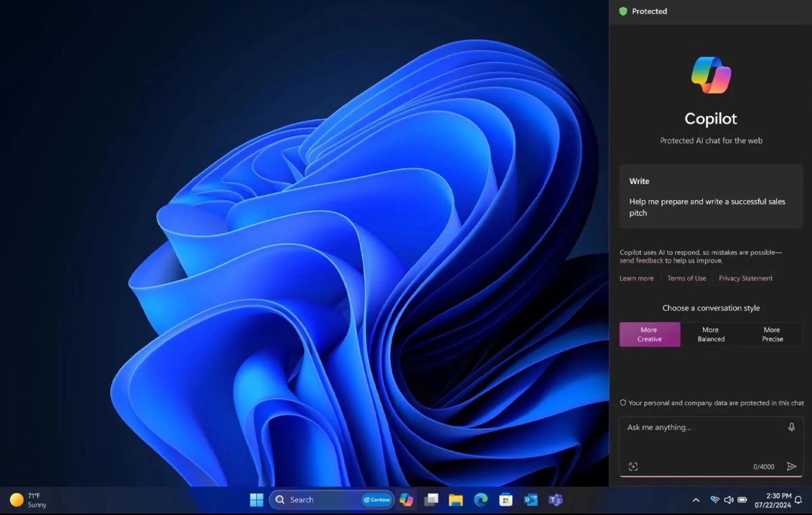Click the Copilot title text
This screenshot has height=515, width=812.
(x=711, y=118)
